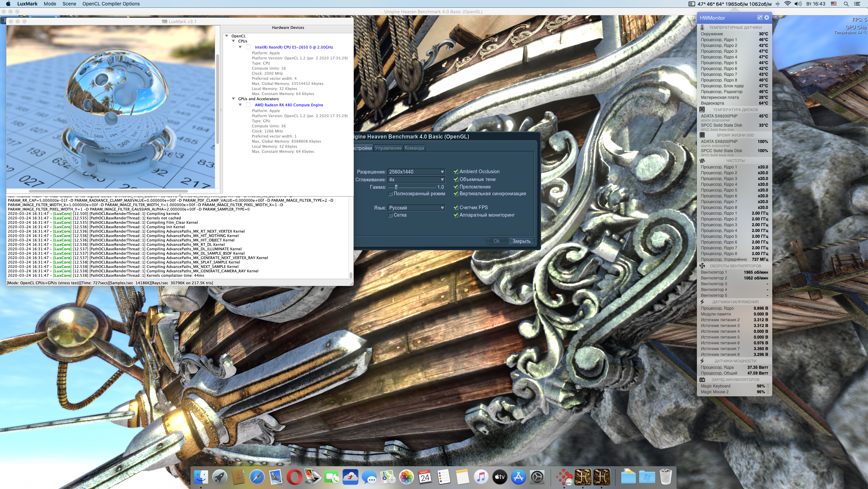
Task: Click the Wi-Fi icon in menu bar
Action: 788,4
